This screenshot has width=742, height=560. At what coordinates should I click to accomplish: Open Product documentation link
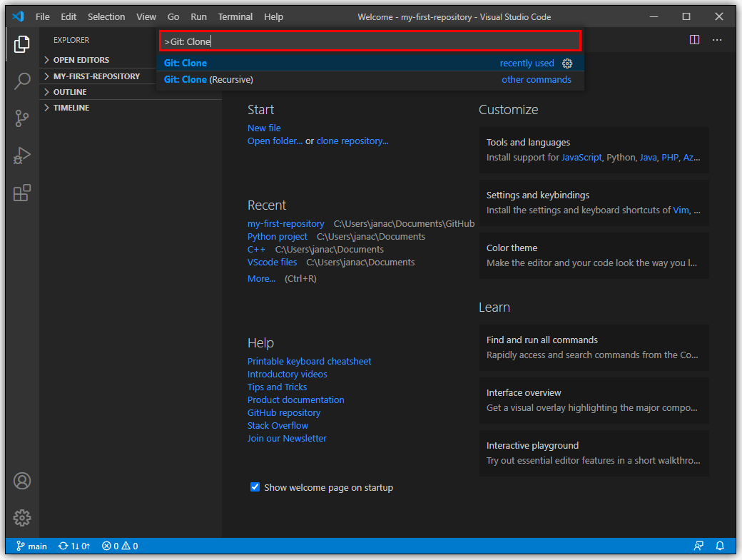click(296, 399)
